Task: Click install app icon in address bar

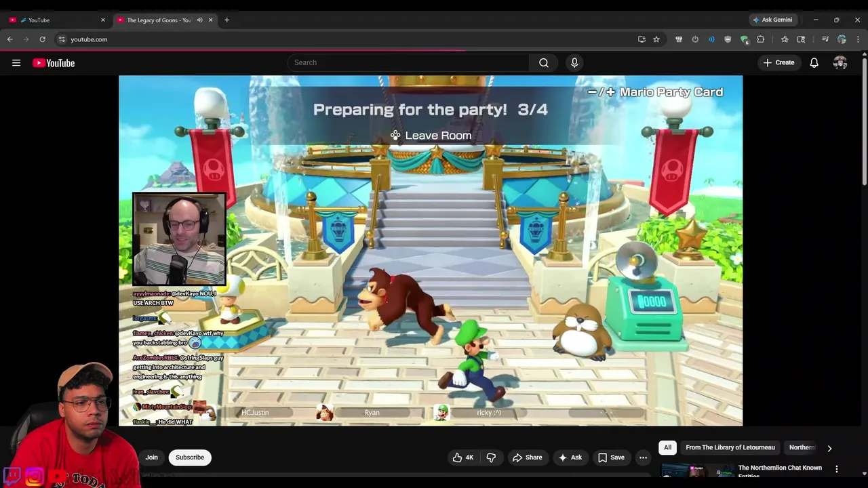Action: pyautogui.click(x=642, y=39)
